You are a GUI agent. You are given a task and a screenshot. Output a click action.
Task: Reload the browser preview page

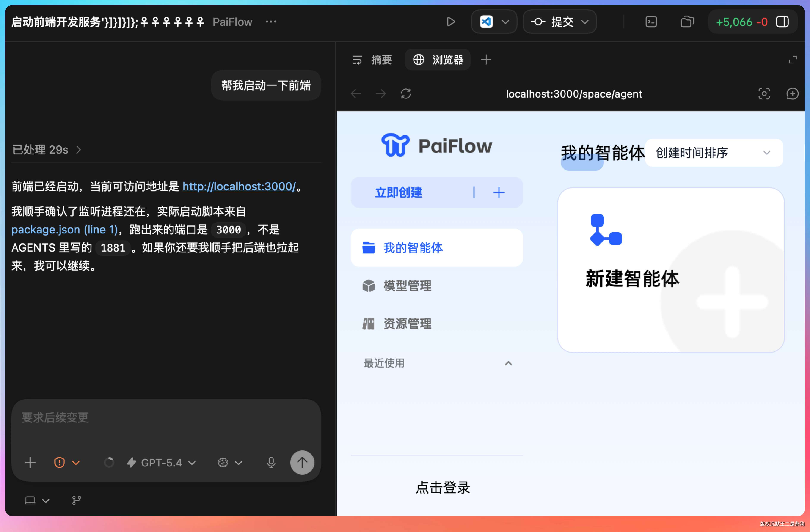[x=406, y=94]
